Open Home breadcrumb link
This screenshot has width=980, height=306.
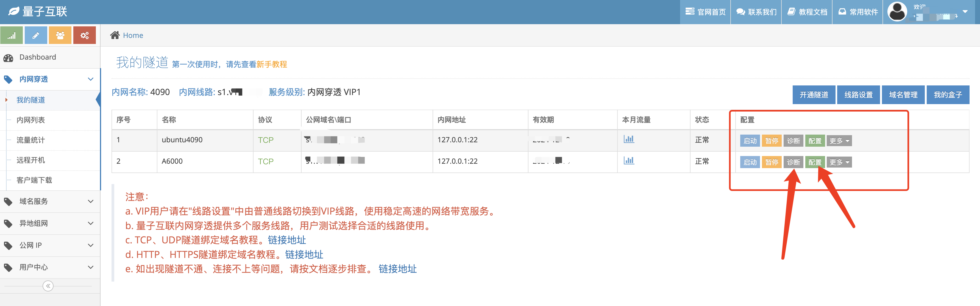(133, 35)
